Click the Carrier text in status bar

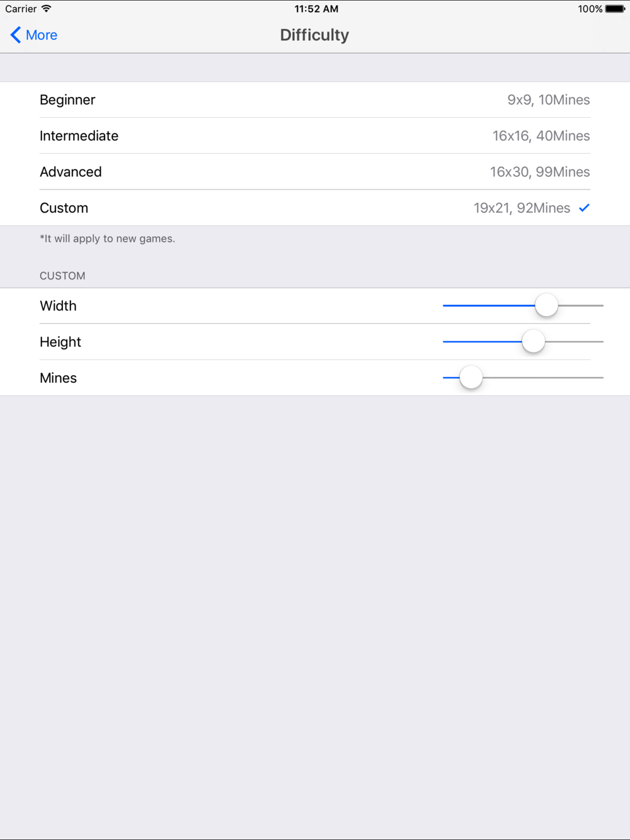tap(21, 9)
